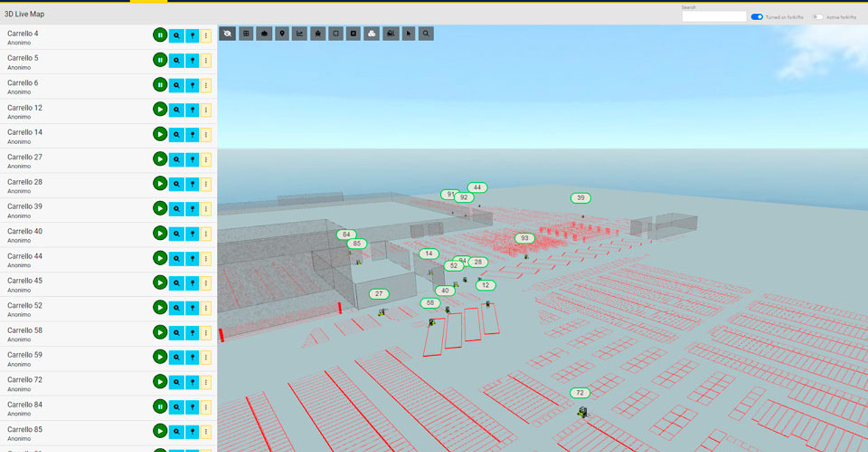Click the forklift 72 label on map
The image size is (868, 452).
pos(579,393)
